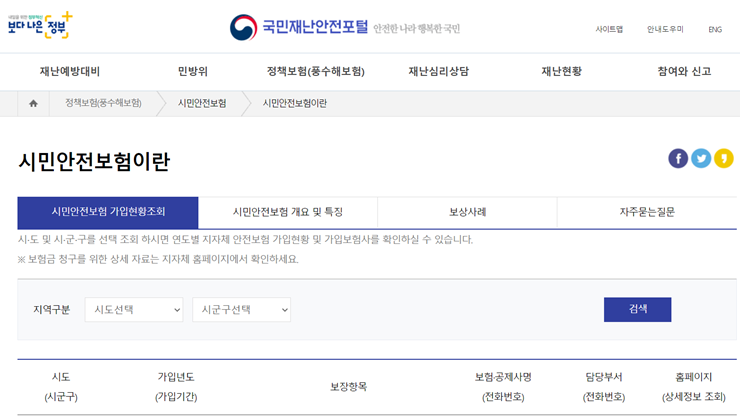The image size is (740, 418).
Task: Click the 지역구분 label
Action: pos(51,310)
